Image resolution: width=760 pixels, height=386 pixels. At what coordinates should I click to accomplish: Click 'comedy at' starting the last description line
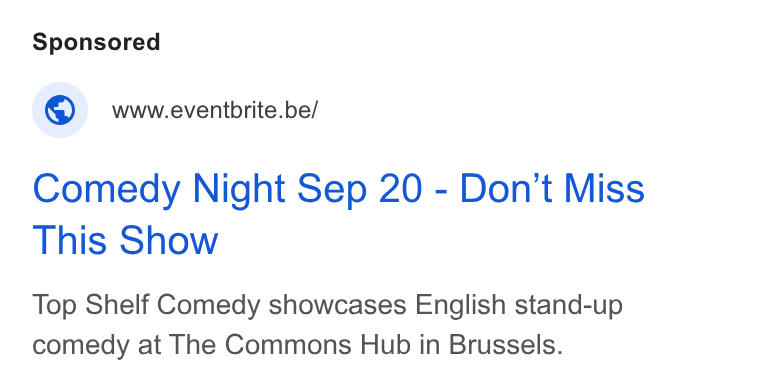coord(96,346)
